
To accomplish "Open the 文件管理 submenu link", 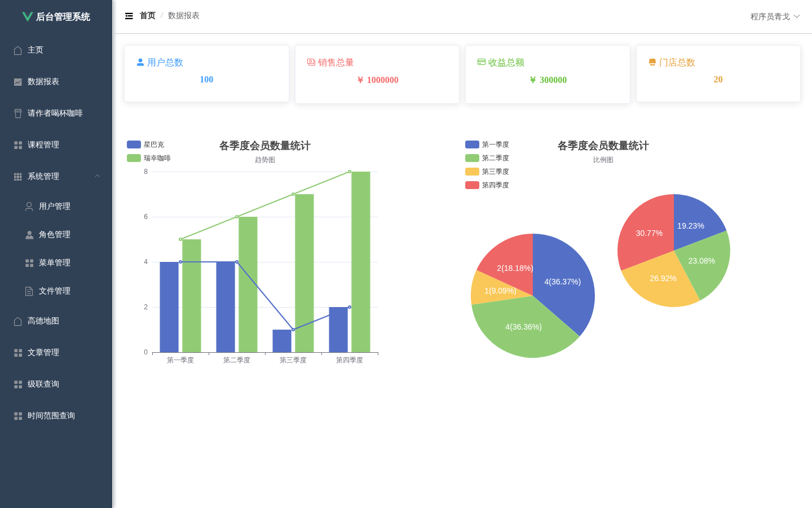I will pyautogui.click(x=56, y=291).
